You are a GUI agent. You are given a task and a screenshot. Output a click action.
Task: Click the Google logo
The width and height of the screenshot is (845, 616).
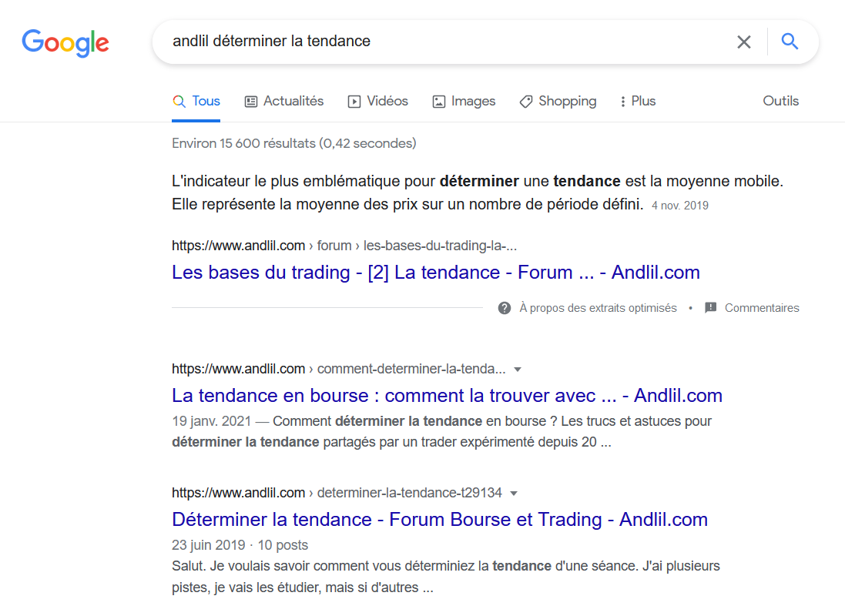65,42
